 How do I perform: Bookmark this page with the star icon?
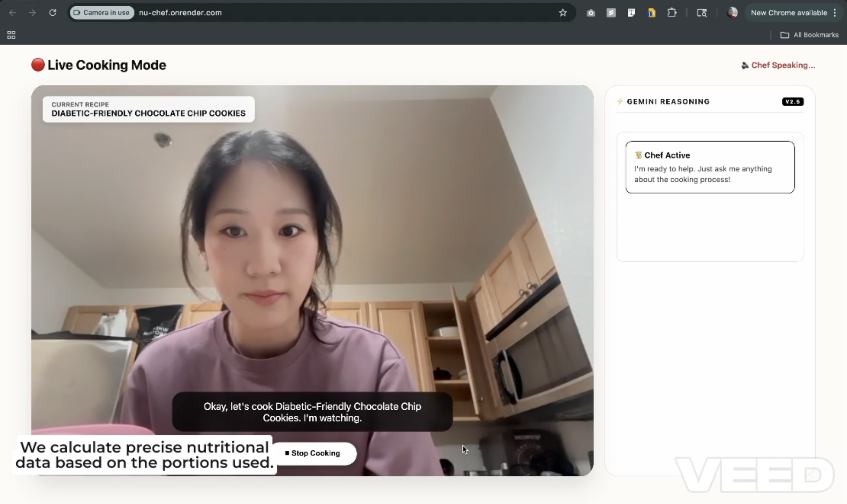click(x=563, y=13)
